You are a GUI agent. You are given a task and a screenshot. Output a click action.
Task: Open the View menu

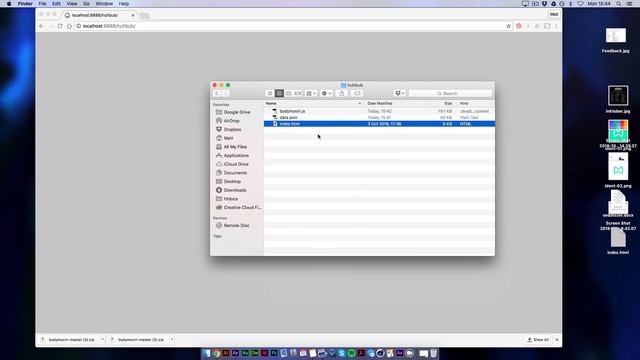[x=72, y=4]
